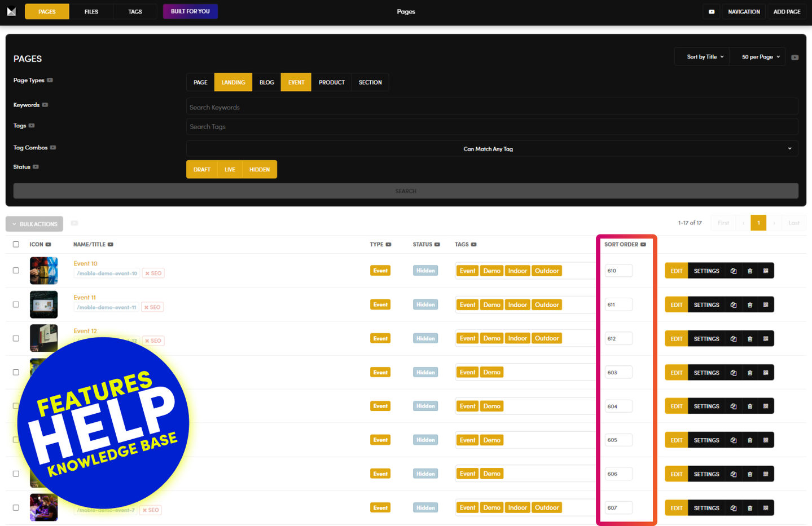Click the video help icon beside Sort Order

[643, 245]
